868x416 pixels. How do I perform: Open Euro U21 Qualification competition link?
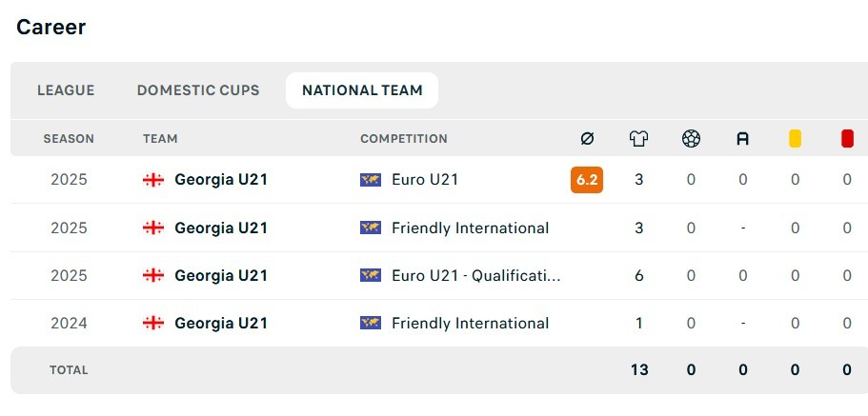pyautogui.click(x=475, y=275)
